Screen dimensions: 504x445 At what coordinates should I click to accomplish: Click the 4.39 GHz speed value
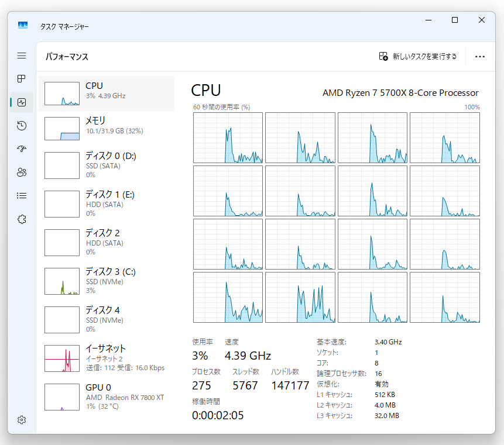pyautogui.click(x=248, y=356)
